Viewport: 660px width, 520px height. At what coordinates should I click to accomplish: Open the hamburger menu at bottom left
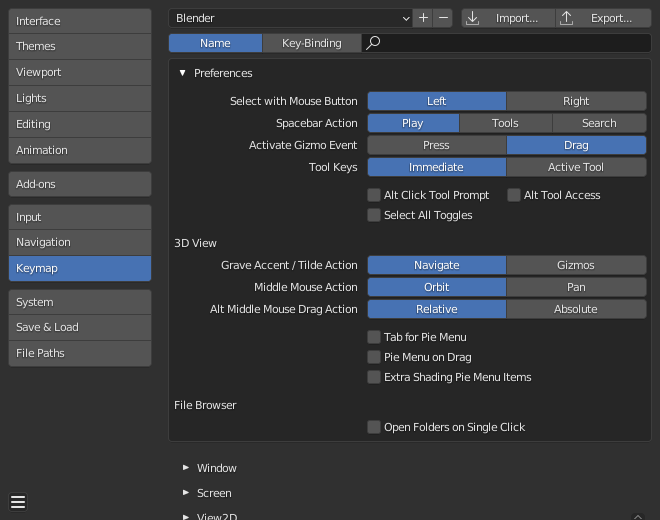point(18,502)
